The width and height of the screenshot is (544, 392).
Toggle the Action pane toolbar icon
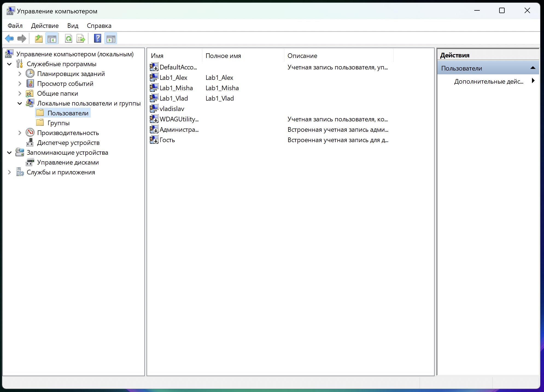111,39
